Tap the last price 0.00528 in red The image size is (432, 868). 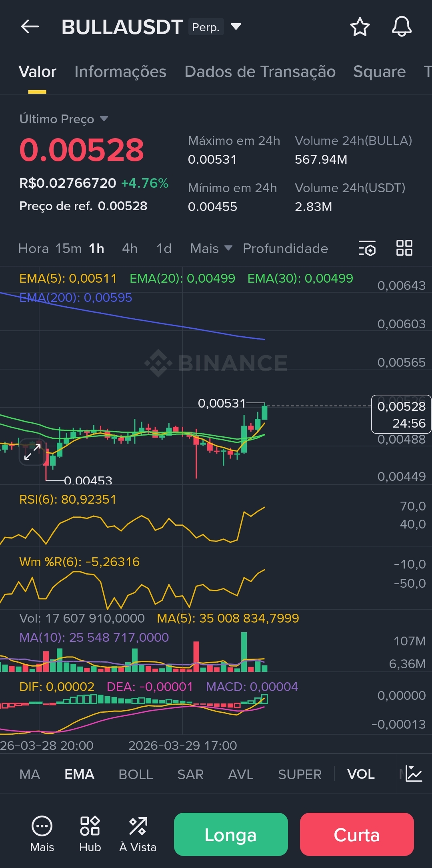tap(82, 150)
